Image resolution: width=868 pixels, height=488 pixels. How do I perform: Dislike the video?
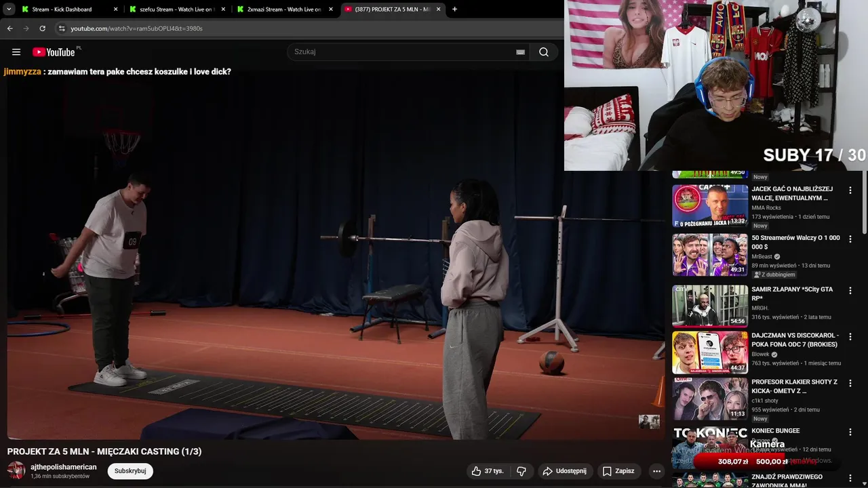521,471
